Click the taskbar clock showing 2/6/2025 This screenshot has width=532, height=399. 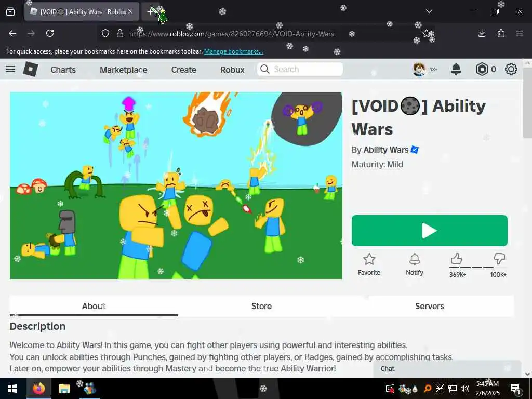tap(487, 389)
